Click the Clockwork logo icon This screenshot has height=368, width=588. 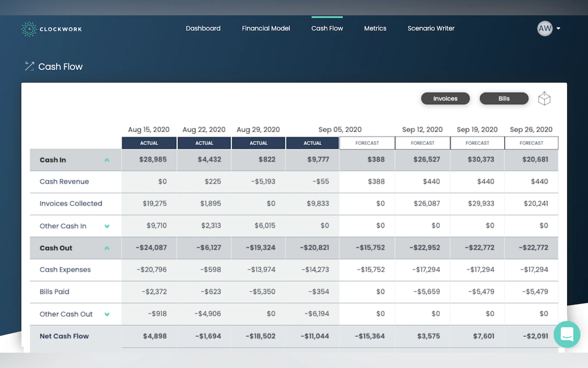(29, 29)
